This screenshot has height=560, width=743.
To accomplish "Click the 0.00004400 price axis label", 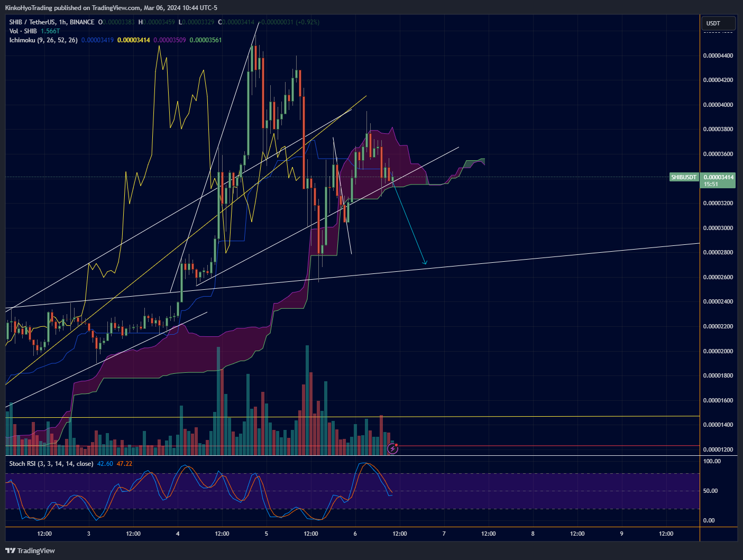I will click(718, 56).
